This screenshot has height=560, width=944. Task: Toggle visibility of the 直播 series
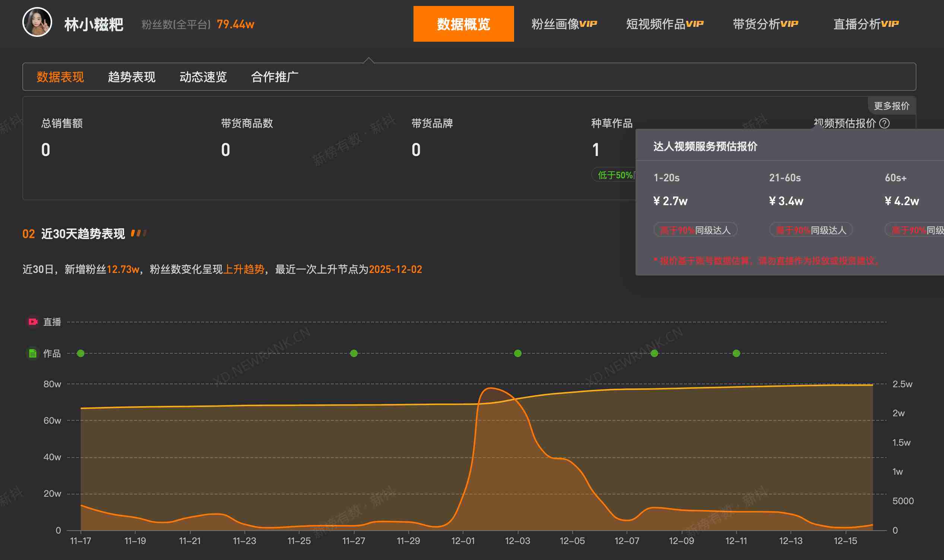[x=53, y=321]
